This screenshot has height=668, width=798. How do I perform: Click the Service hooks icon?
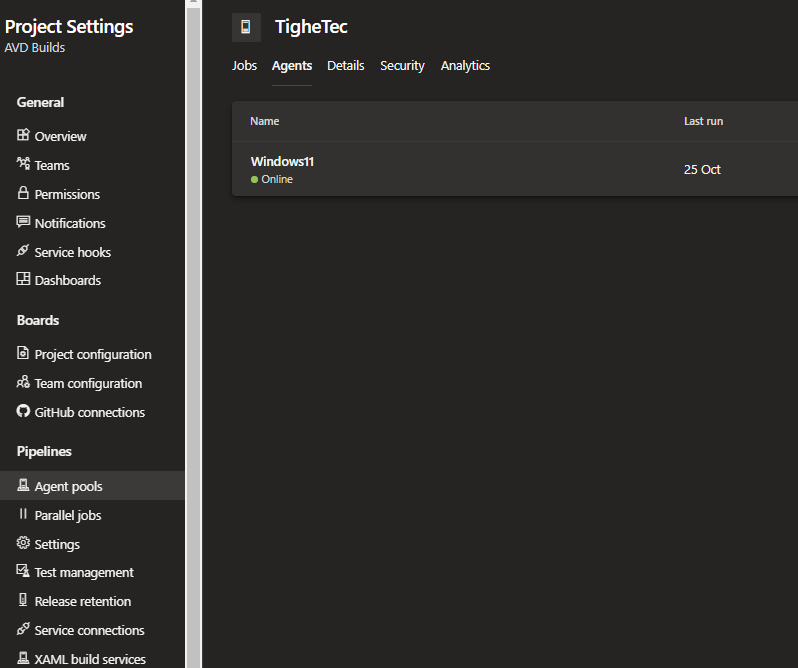[x=23, y=252]
